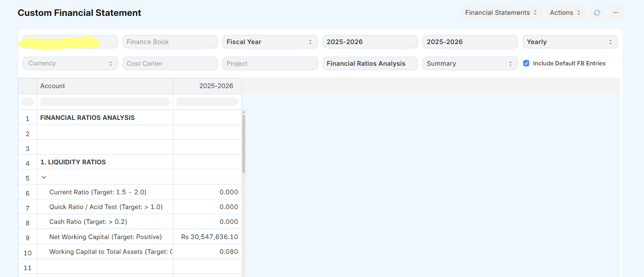Click the Account column header
This screenshot has width=644, height=277.
pos(105,86)
